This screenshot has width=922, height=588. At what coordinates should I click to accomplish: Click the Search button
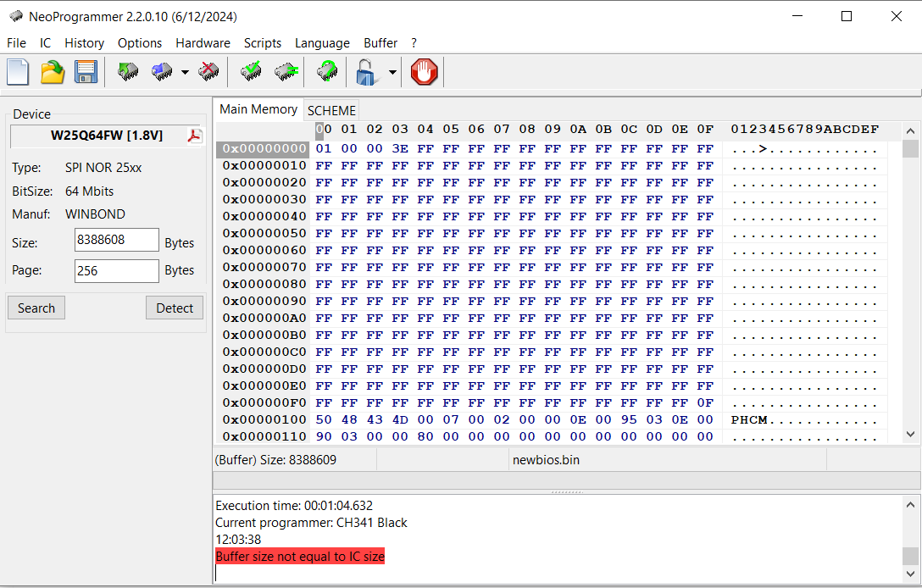tap(36, 308)
